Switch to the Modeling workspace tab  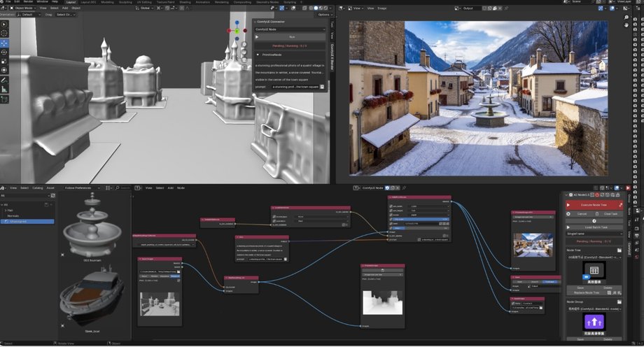pos(107,2)
